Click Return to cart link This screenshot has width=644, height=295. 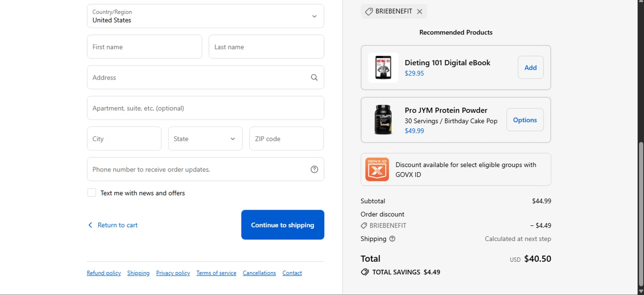click(118, 225)
